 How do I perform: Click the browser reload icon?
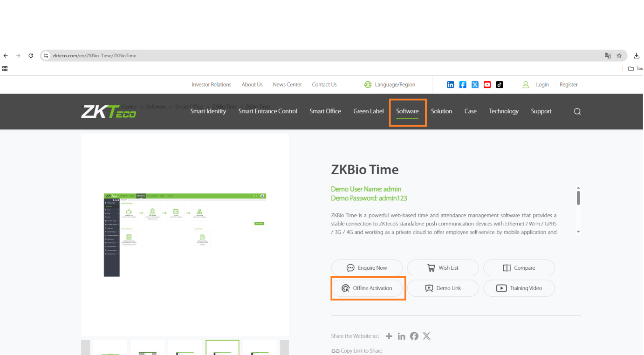point(31,55)
